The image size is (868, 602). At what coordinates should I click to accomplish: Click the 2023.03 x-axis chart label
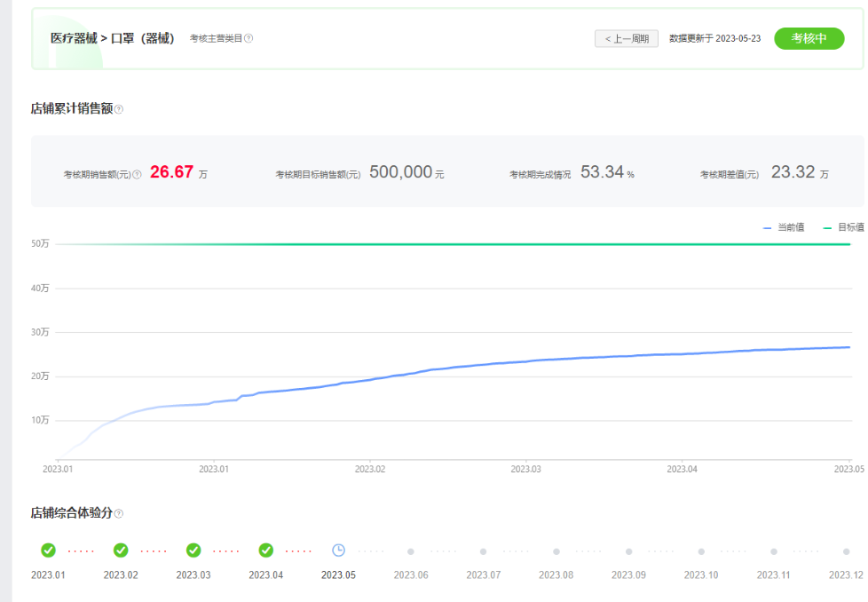pos(526,469)
